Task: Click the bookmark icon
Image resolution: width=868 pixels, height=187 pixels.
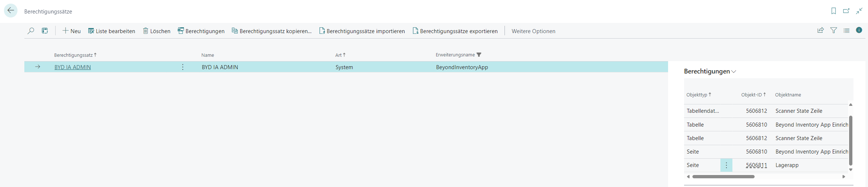Action: (x=833, y=11)
